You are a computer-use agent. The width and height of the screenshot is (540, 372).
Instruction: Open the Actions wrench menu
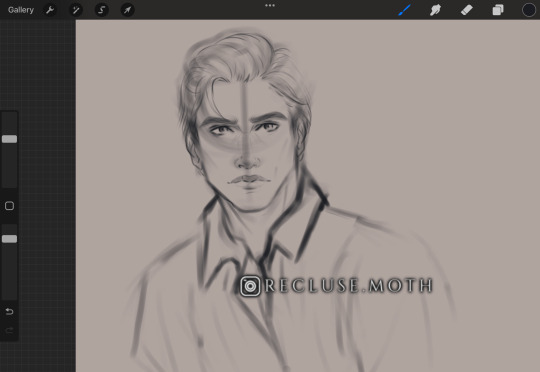click(x=50, y=10)
